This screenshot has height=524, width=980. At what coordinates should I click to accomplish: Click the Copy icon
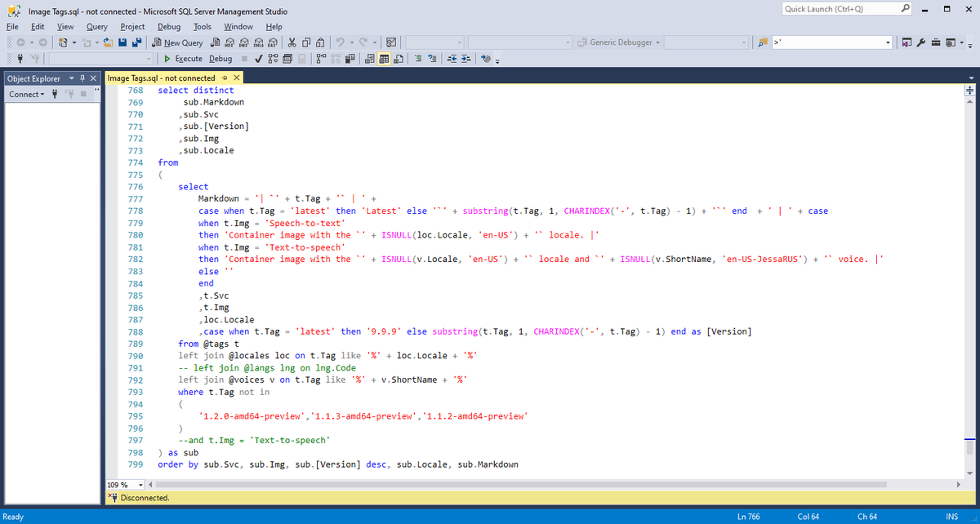click(306, 42)
